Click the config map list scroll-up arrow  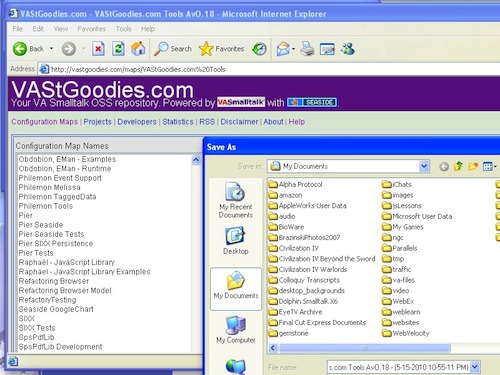click(196, 160)
